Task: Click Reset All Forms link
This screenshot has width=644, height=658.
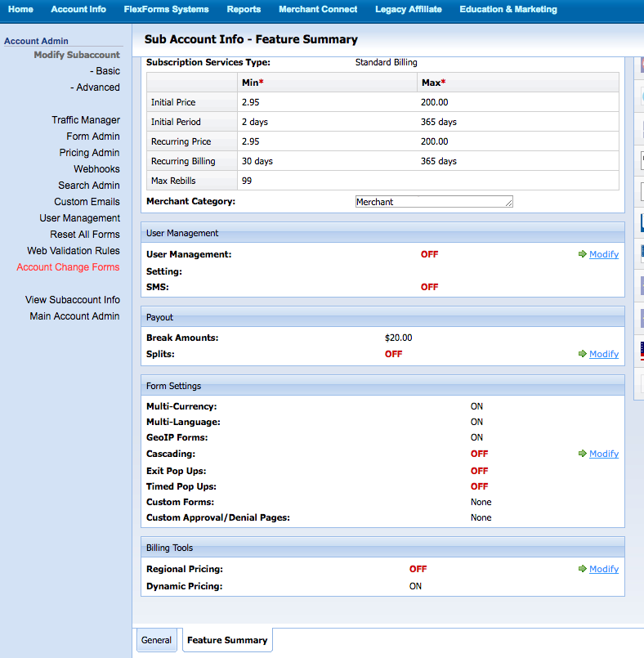Action: (85, 235)
